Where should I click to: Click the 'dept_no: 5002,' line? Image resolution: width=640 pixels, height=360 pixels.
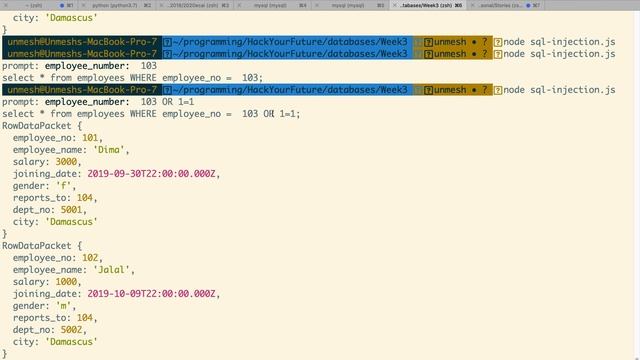[x=49, y=330]
